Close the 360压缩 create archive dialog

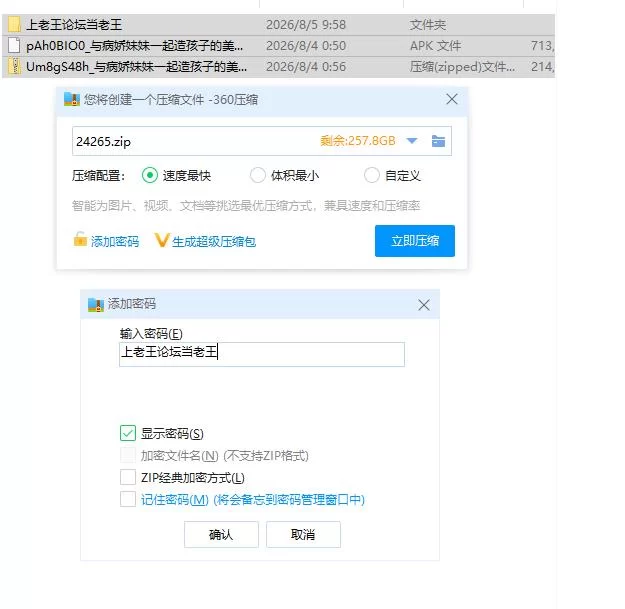point(452,99)
